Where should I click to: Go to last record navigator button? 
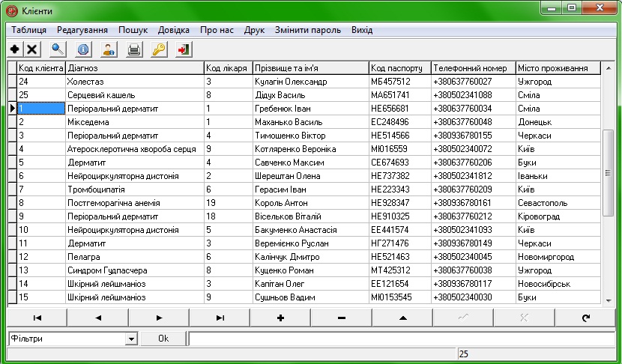[x=220, y=318]
